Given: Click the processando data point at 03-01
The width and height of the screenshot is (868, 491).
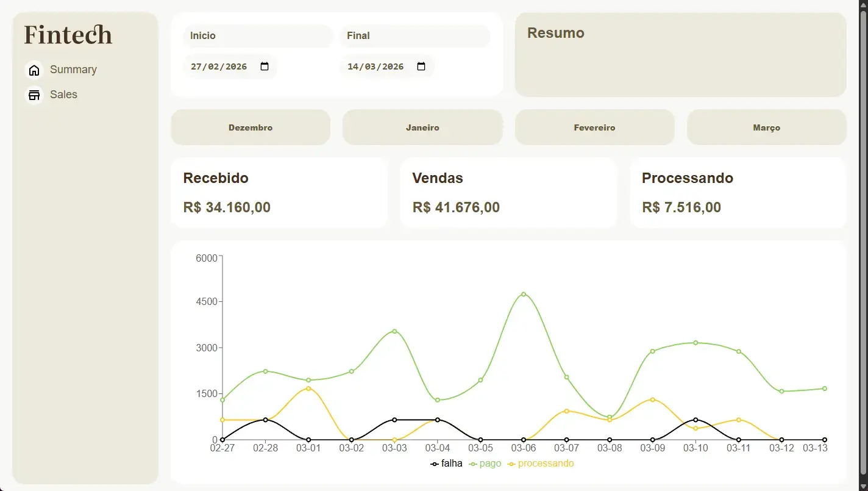Looking at the screenshot, I should point(308,389).
